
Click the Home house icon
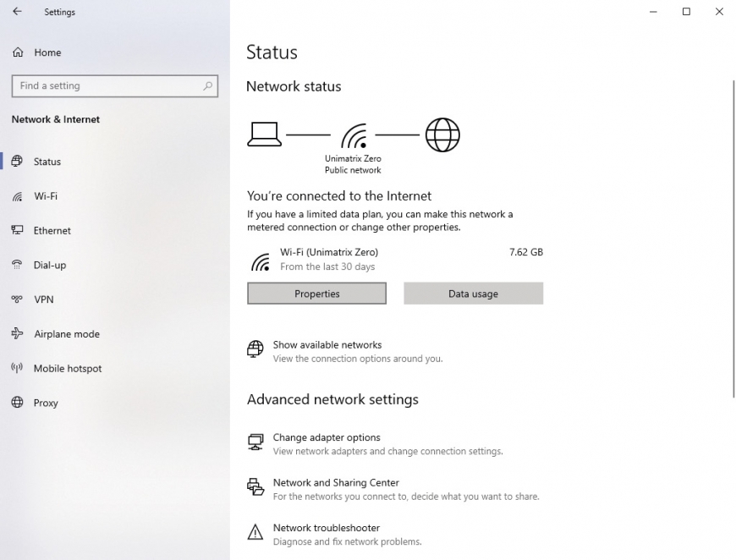18,52
